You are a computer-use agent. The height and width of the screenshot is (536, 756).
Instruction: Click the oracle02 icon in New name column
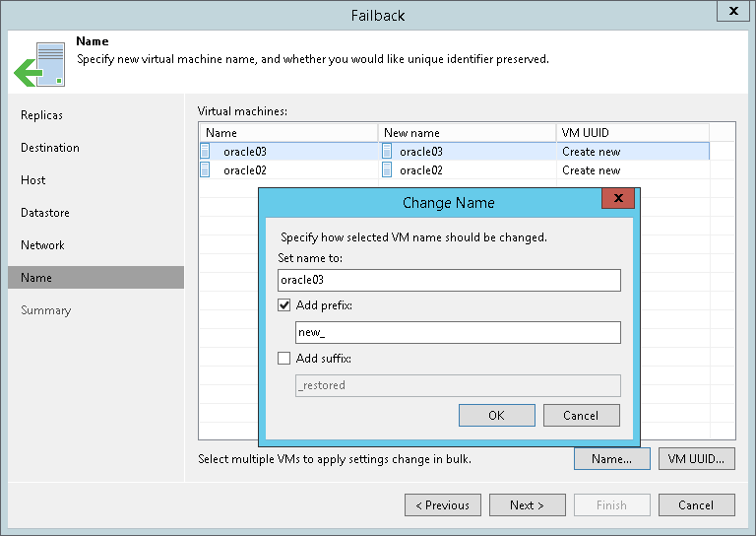coord(387,170)
